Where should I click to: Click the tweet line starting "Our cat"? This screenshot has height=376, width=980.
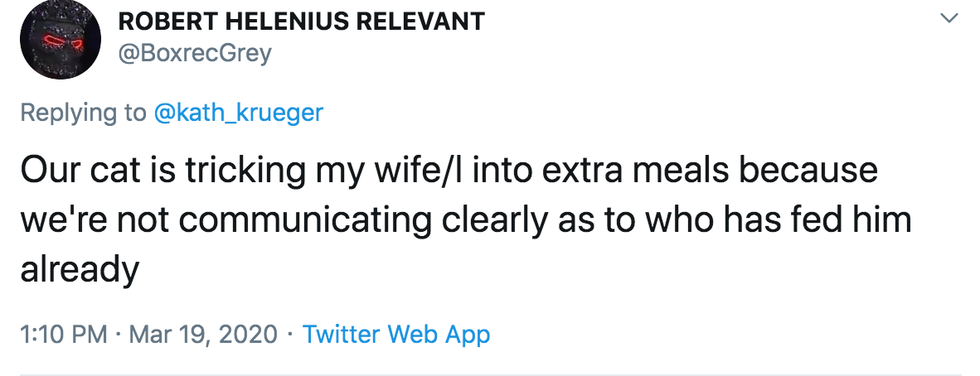449,170
